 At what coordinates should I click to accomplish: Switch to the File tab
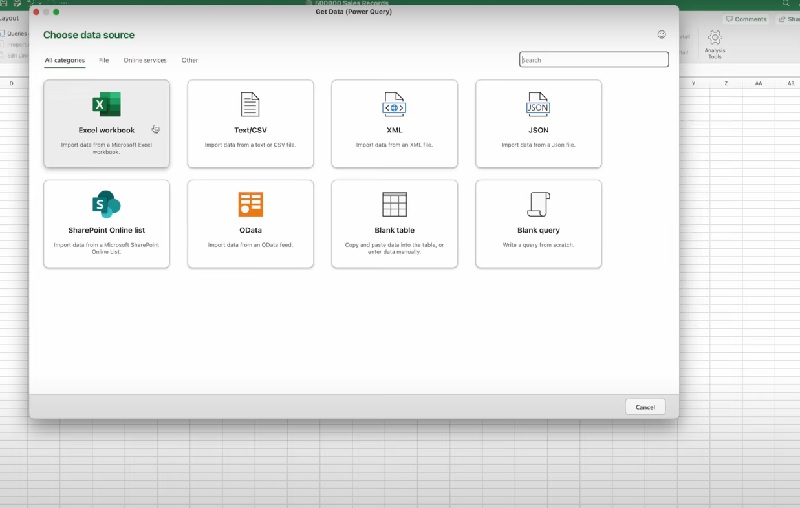pyautogui.click(x=104, y=60)
